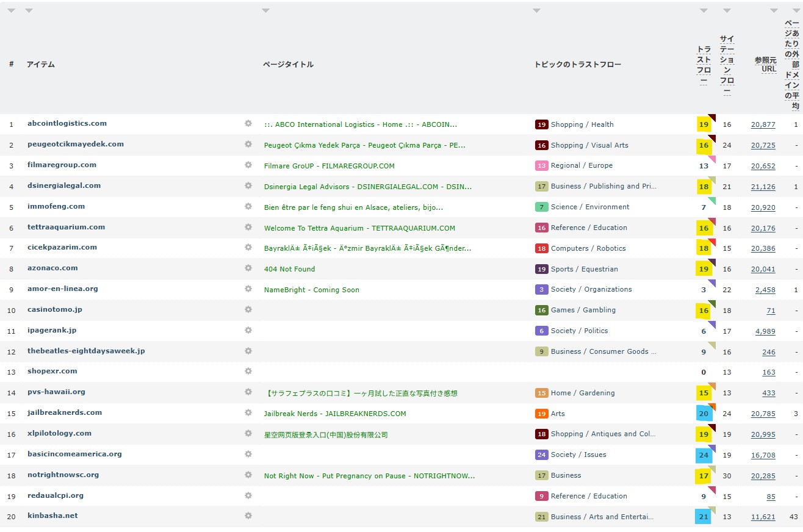Open gear options for peugeotcikmayedek.com
This screenshot has height=532, width=803.
[248, 144]
